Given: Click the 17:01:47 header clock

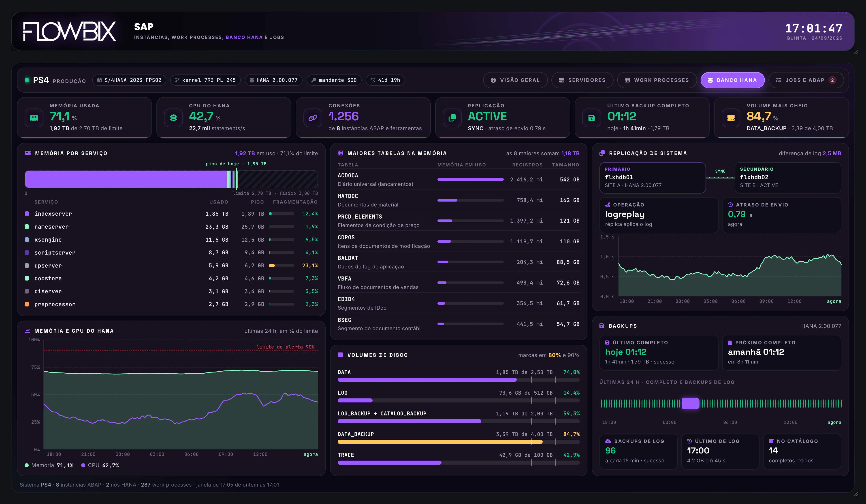Looking at the screenshot, I should (813, 28).
